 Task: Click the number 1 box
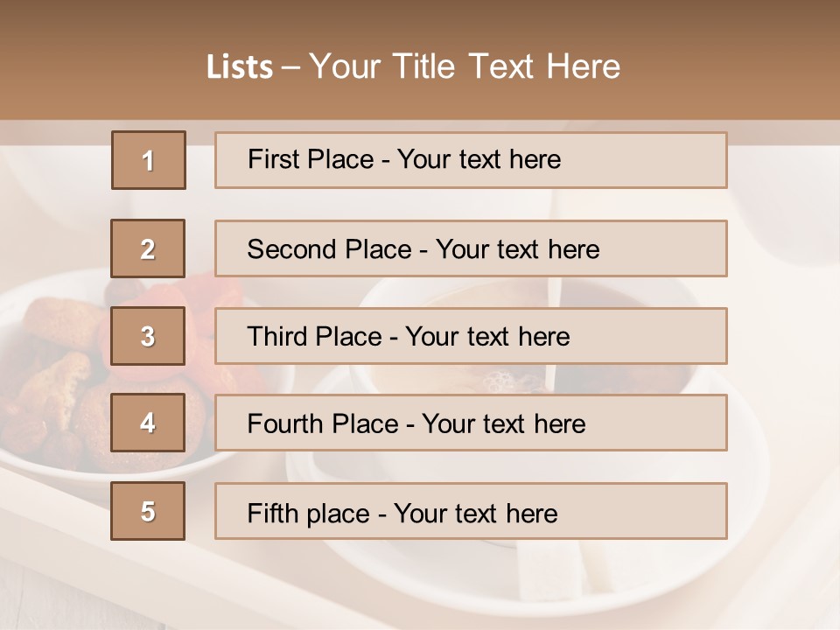click(x=149, y=160)
